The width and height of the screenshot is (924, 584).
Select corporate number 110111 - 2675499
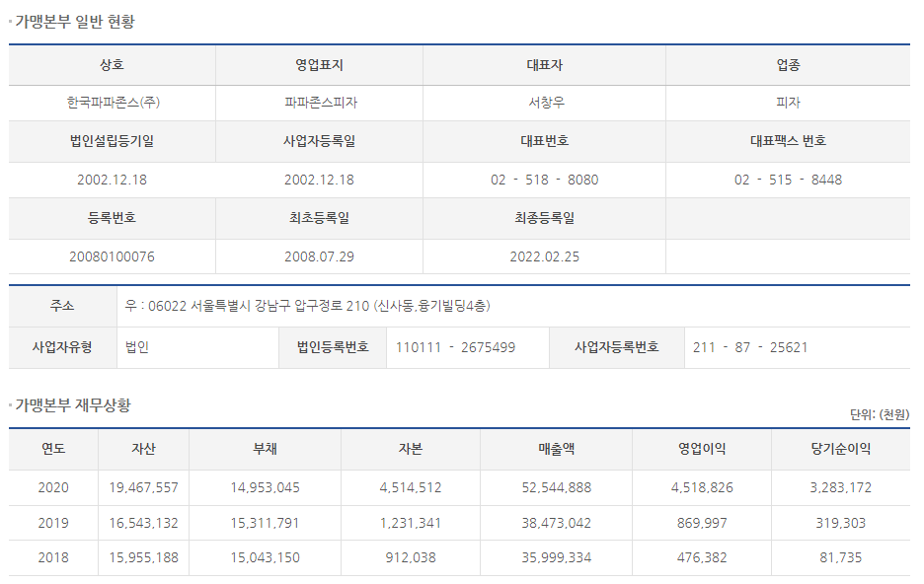coord(455,347)
